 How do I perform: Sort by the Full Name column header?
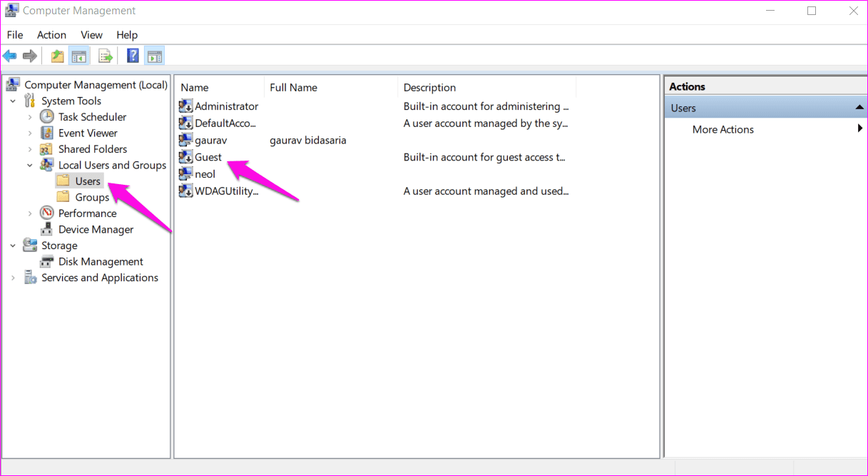295,87
